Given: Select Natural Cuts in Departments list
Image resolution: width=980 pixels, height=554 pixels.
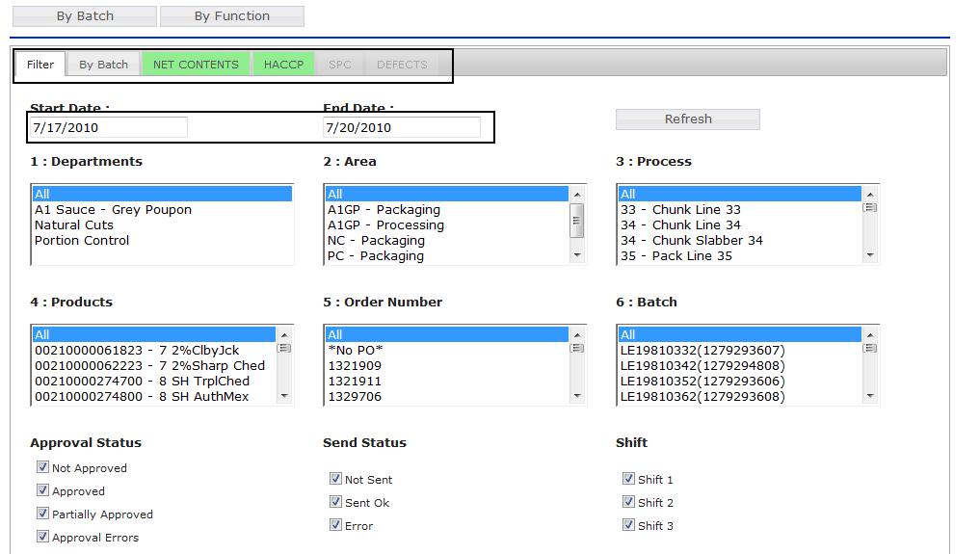Looking at the screenshot, I should pyautogui.click(x=74, y=224).
